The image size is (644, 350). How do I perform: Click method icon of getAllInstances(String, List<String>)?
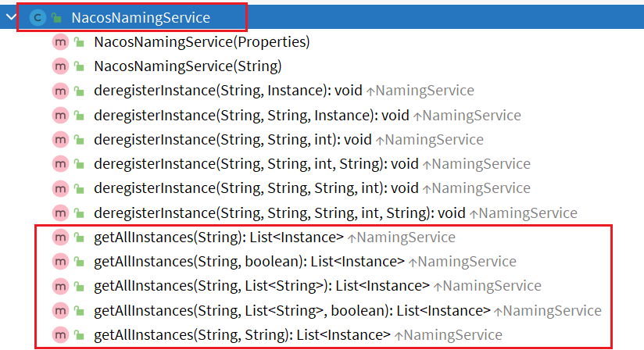61,286
